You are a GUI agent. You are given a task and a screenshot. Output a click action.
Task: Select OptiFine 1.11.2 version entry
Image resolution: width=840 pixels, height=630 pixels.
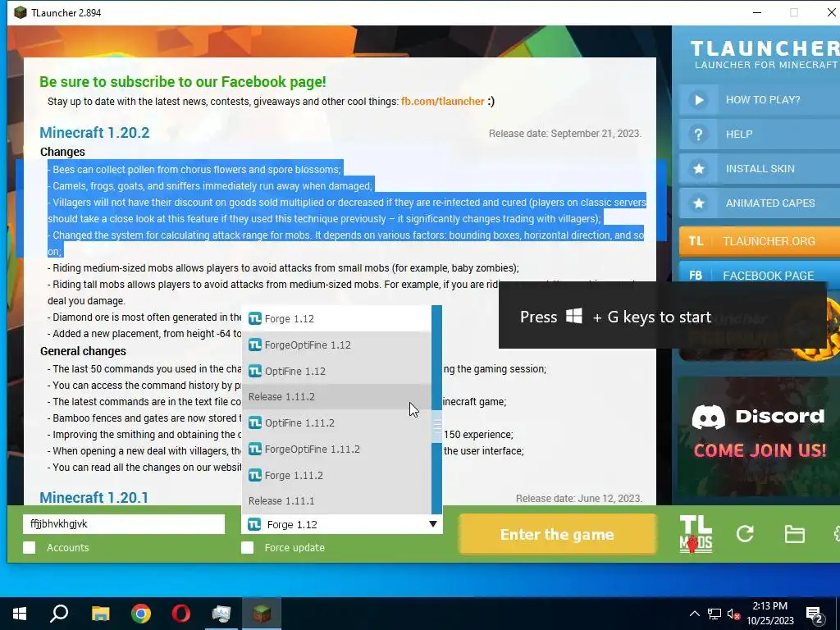point(336,423)
